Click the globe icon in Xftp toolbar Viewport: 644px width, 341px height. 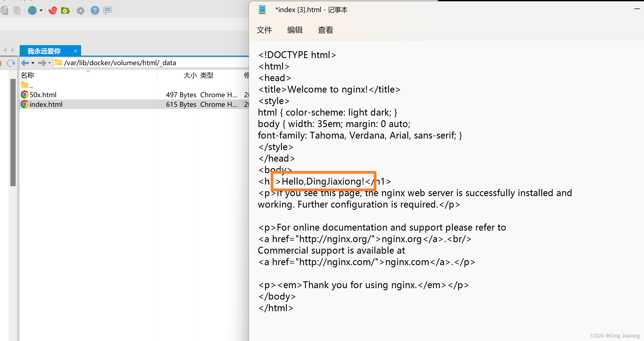pos(32,10)
